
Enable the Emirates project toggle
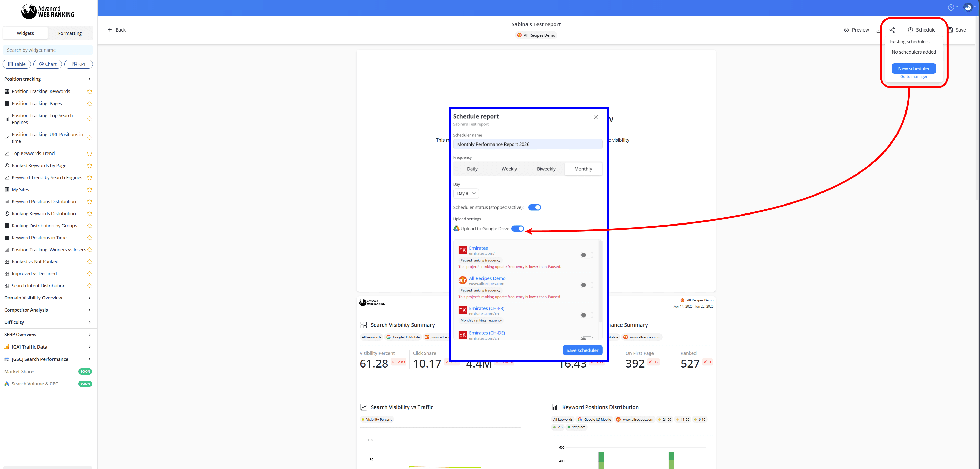coord(587,255)
